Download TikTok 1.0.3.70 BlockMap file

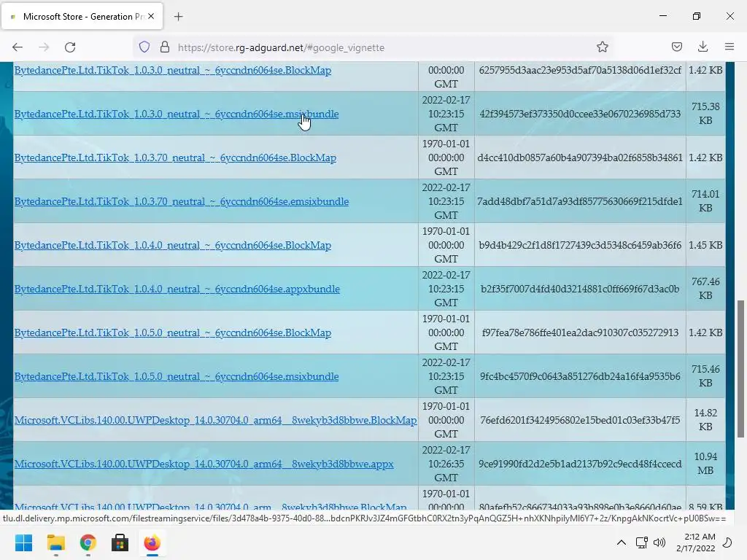175,158
